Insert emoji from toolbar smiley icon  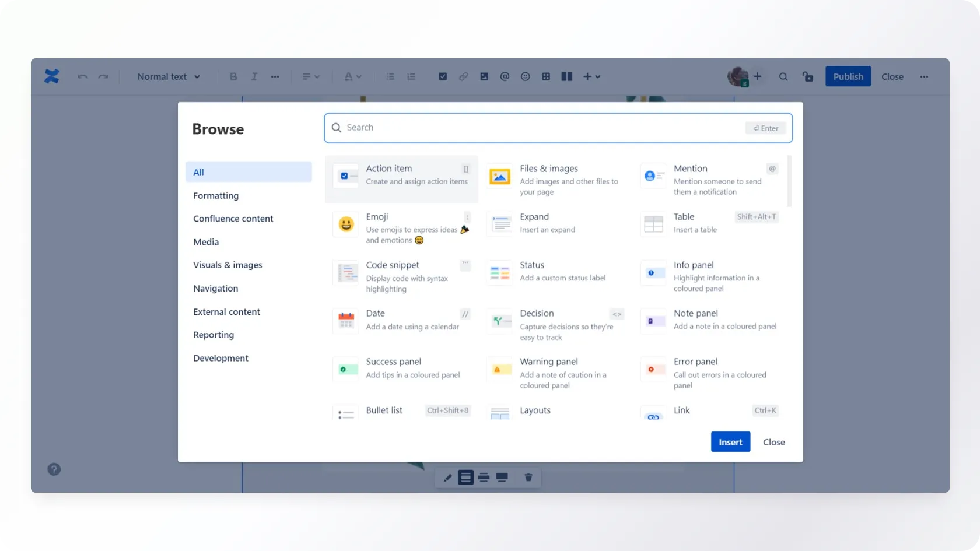point(525,76)
